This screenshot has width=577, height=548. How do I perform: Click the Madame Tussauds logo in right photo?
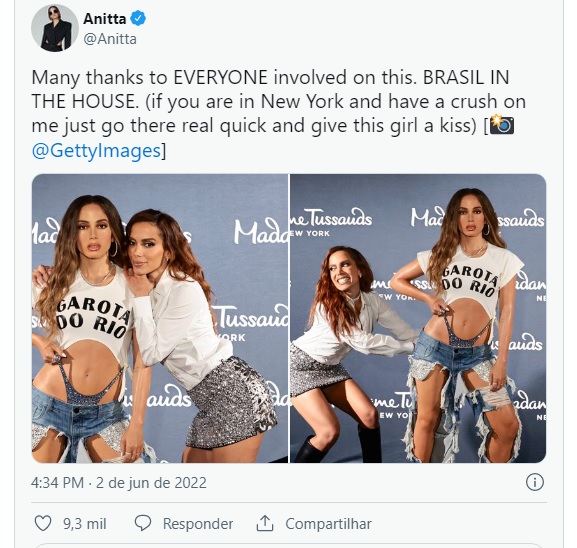(331, 221)
